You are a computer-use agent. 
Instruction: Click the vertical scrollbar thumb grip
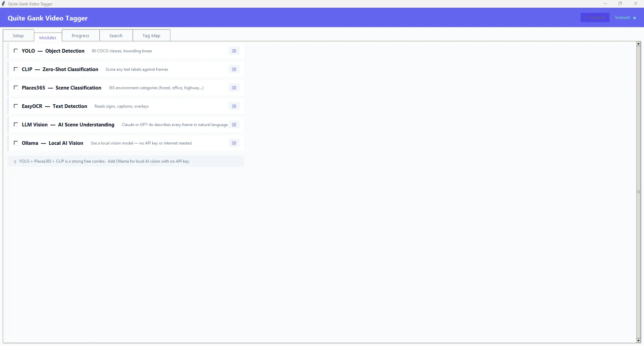coord(639,192)
